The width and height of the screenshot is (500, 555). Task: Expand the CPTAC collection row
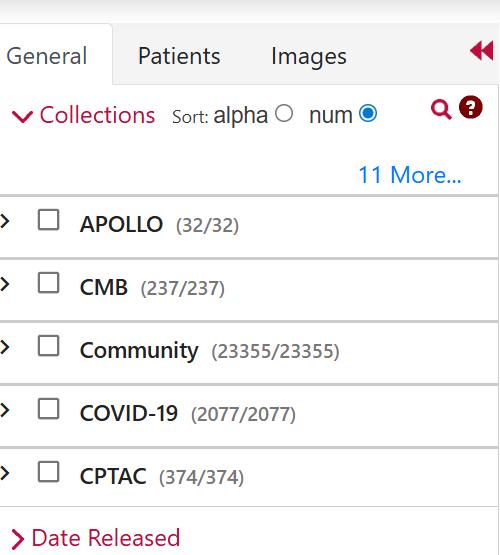click(5, 473)
